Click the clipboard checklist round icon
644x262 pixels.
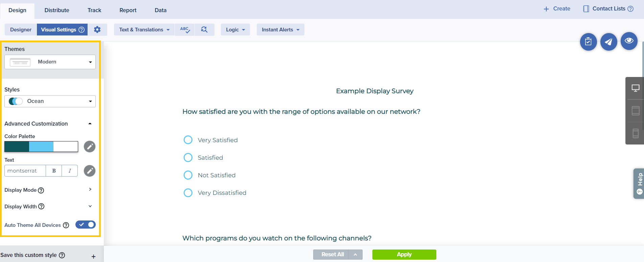point(588,42)
